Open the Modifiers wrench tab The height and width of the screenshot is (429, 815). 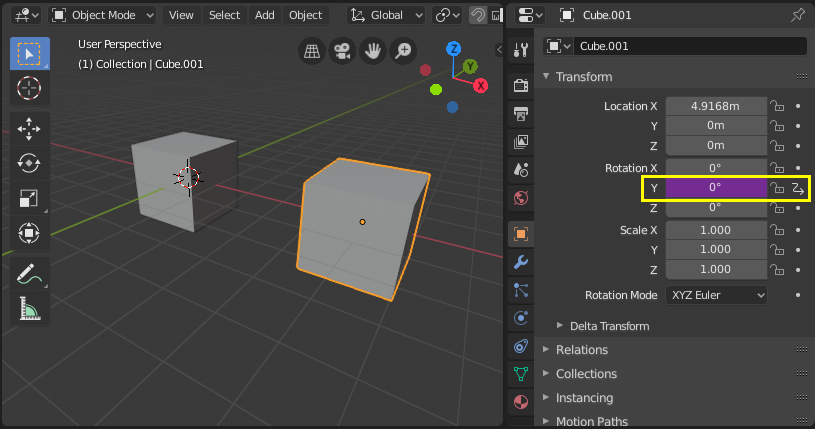520,263
